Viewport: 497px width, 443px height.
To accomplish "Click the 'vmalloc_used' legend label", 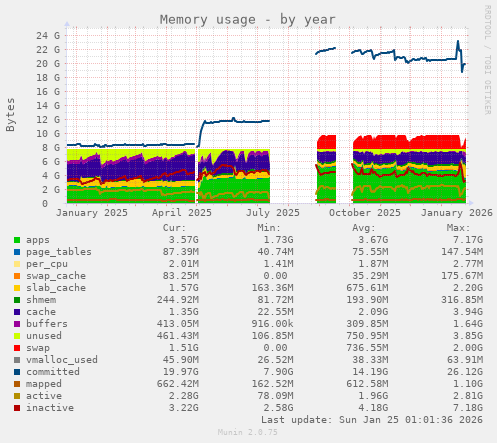I will (62, 360).
